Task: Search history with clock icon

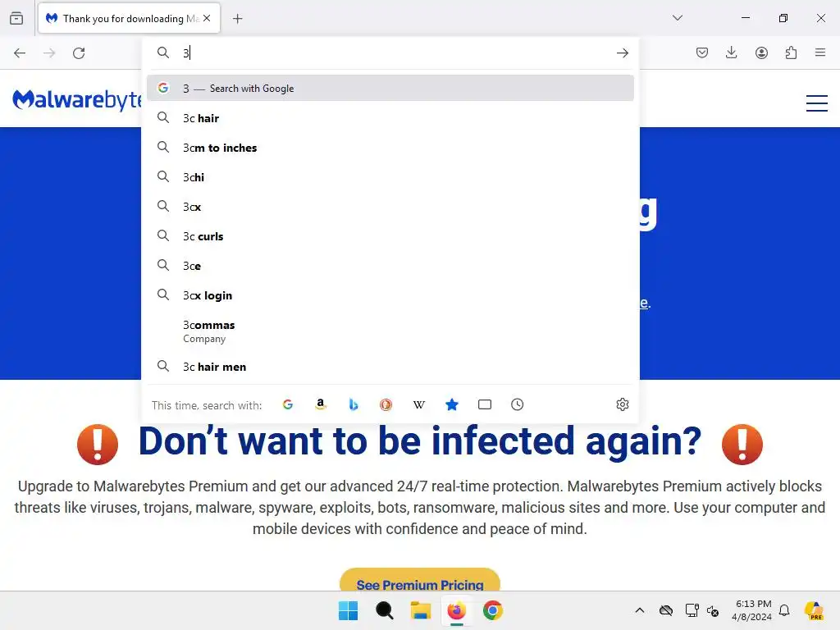Action: 517,404
